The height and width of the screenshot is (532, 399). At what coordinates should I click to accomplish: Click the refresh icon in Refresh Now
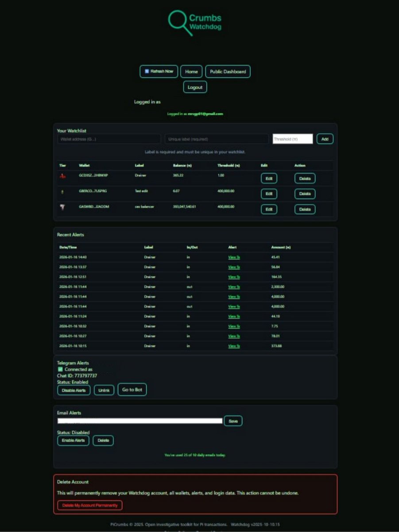tap(147, 71)
